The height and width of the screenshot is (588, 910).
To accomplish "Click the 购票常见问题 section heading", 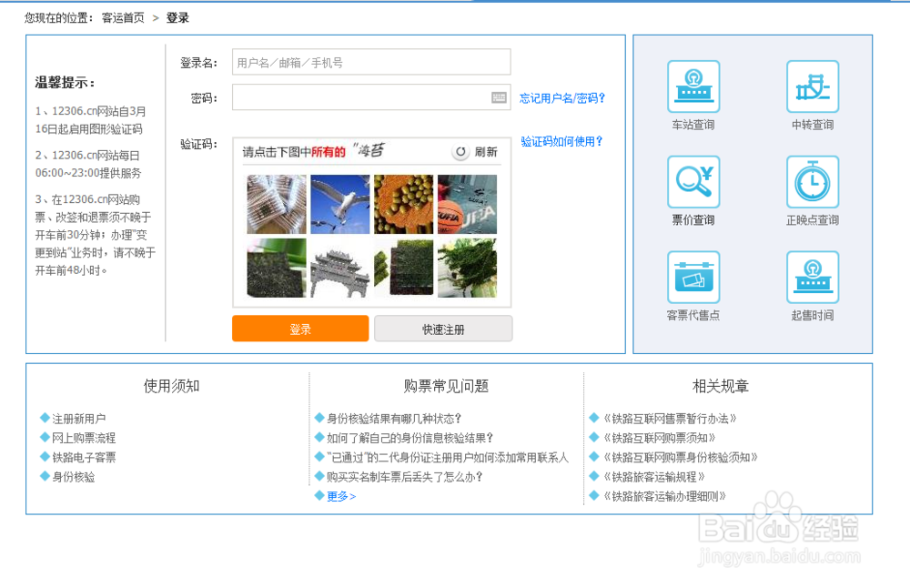I will (x=446, y=386).
